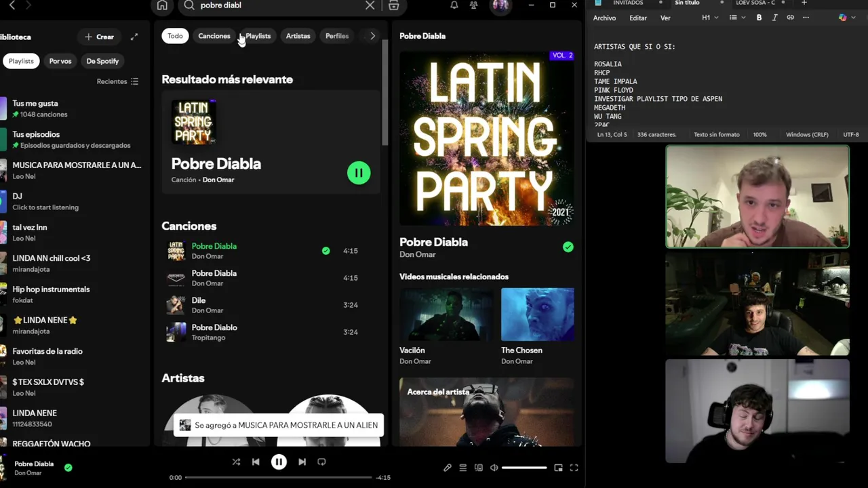Click the Crear button in library
The image size is (868, 488).
coord(99,37)
